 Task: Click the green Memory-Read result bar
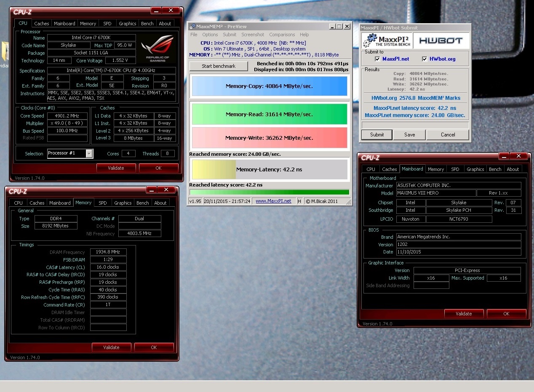(x=270, y=114)
